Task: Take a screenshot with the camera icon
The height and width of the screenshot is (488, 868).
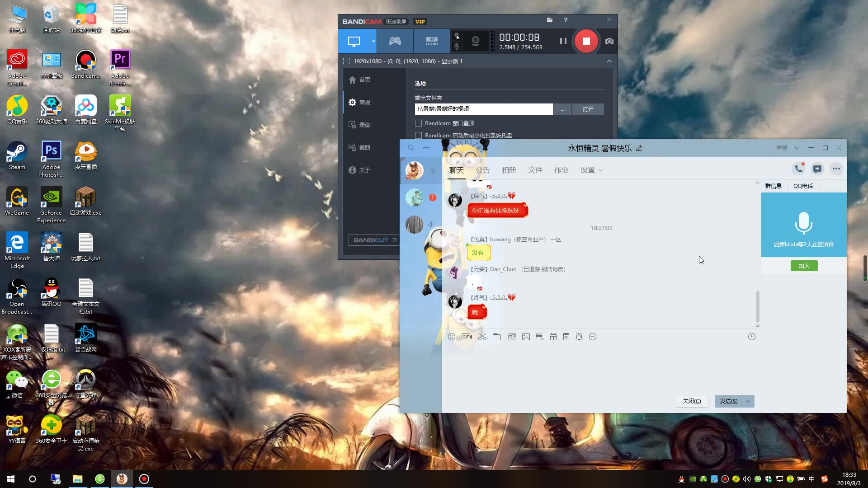Action: click(x=609, y=41)
